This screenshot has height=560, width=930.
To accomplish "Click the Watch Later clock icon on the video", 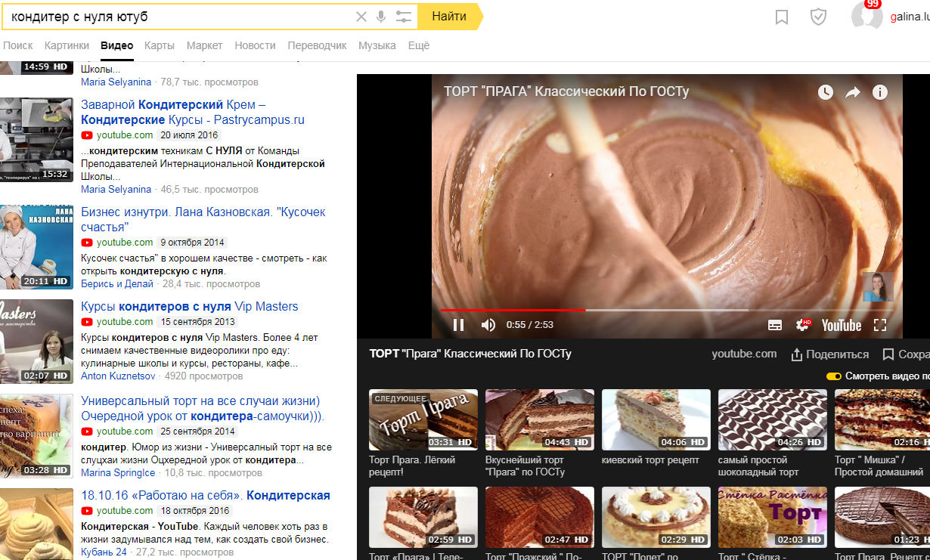I will [826, 92].
